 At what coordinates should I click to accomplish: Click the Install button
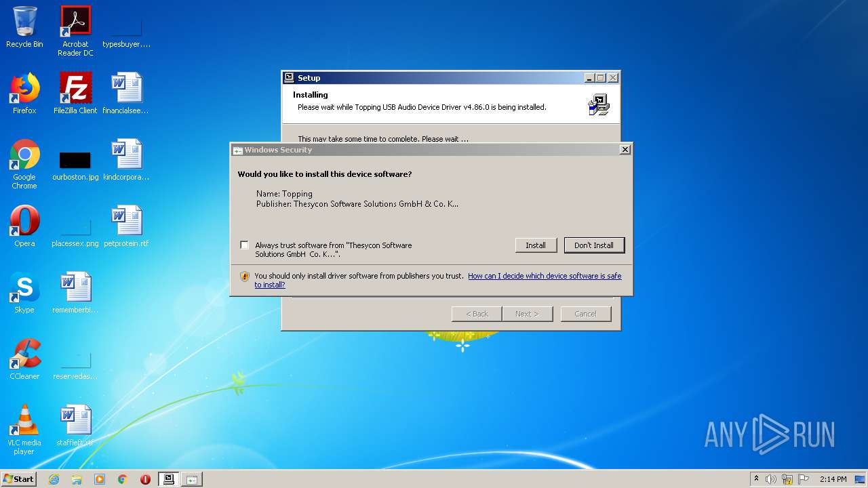click(x=536, y=245)
